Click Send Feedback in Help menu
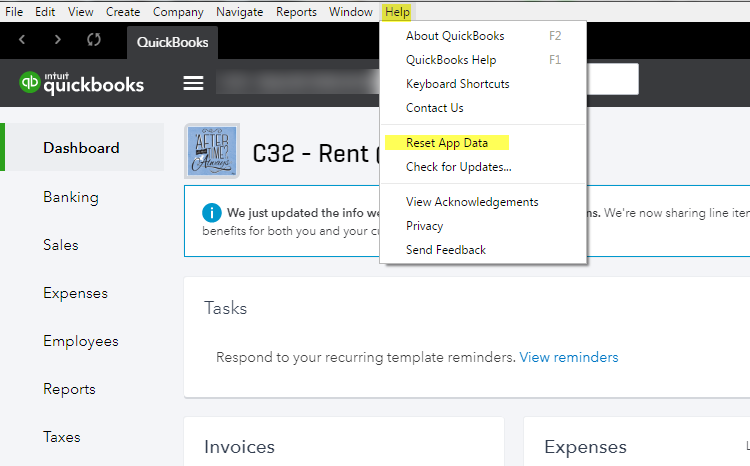 [445, 250]
